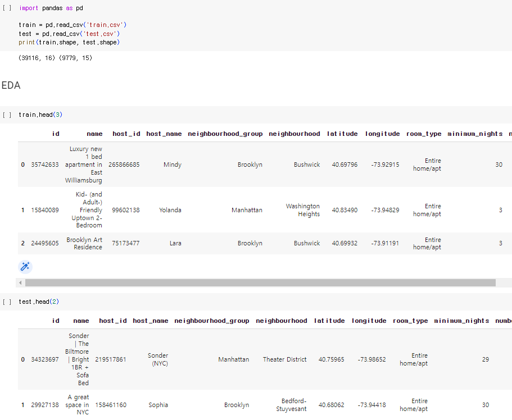Viewport: 512px width, 420px height.
Task: Click host name Lara
Action: coord(175,243)
